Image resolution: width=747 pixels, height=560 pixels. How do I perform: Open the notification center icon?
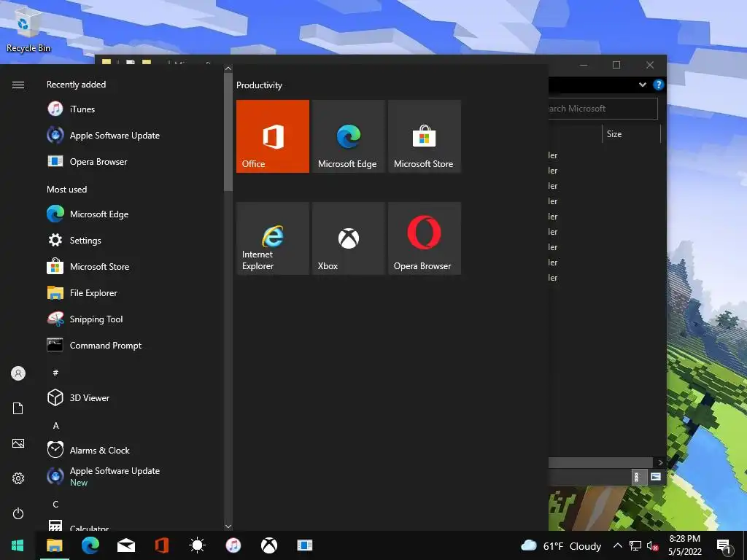[x=724, y=547]
